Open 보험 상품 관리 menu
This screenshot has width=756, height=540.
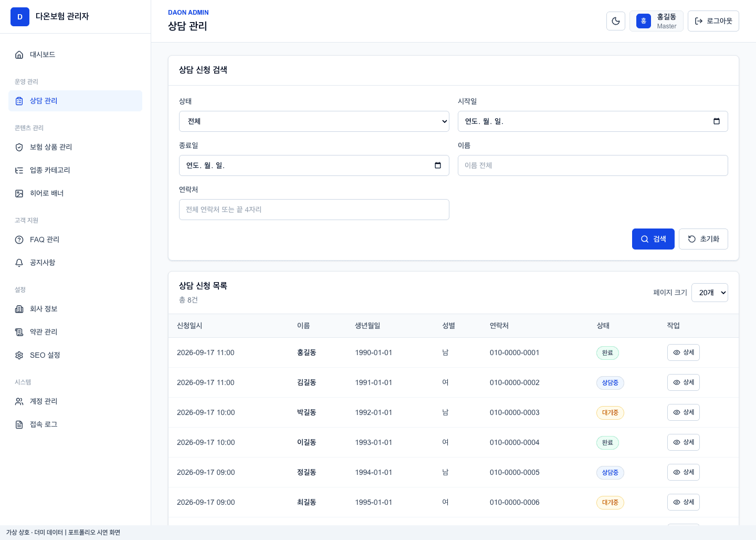75,147
